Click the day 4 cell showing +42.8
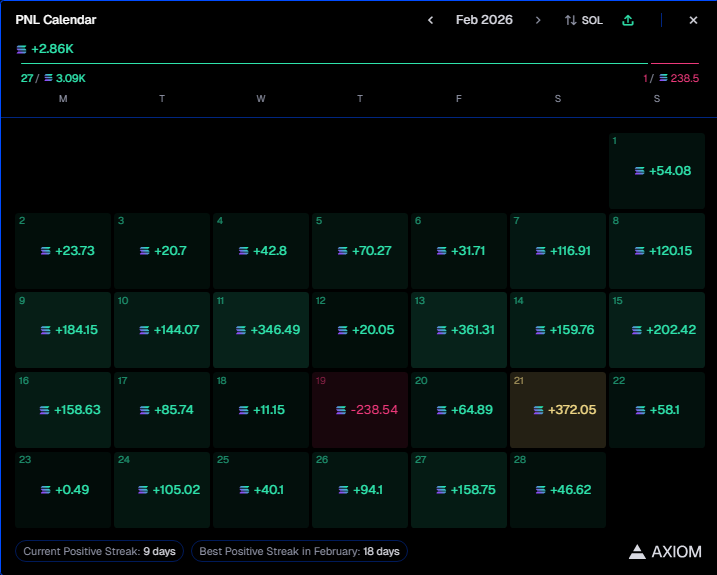This screenshot has width=717, height=575. coord(261,251)
